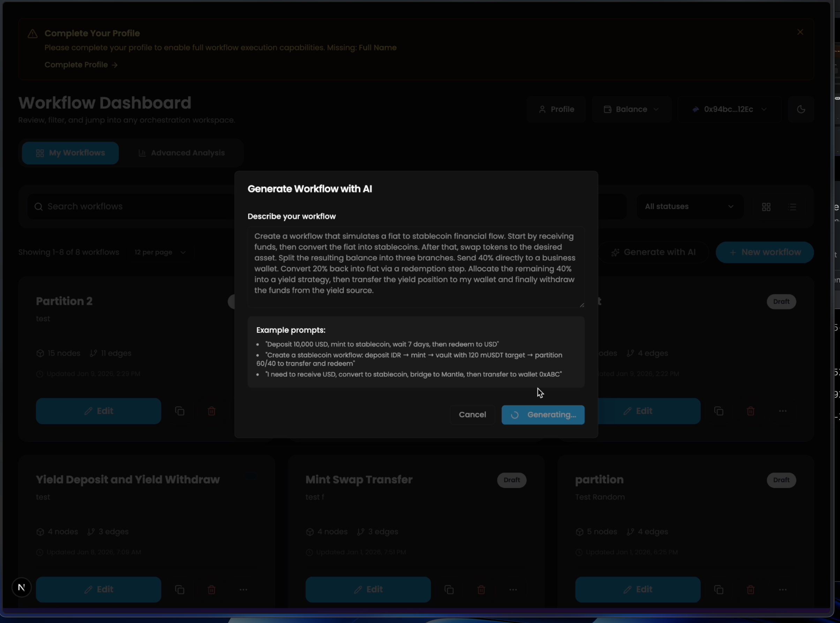
Task: Expand the Balance dropdown
Action: tap(631, 110)
